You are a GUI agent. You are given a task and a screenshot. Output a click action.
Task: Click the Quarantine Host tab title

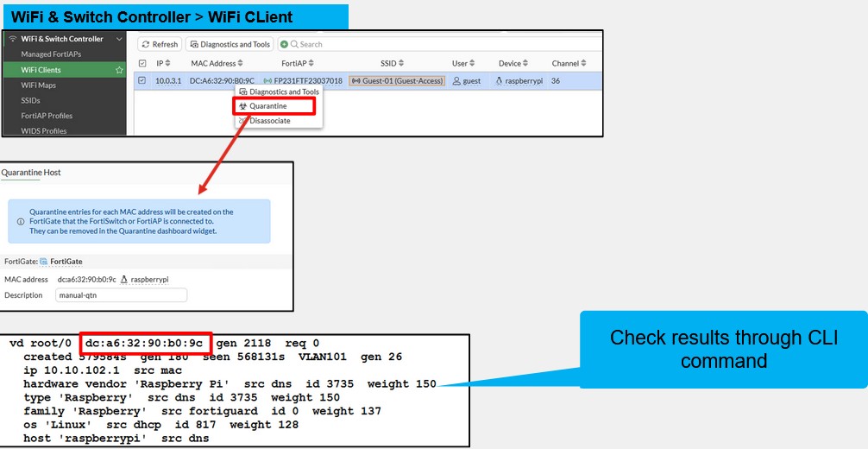(31, 173)
